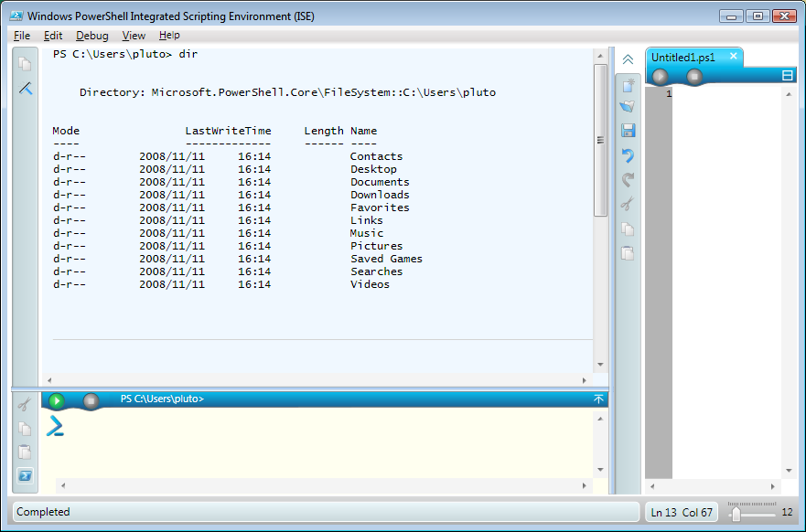Open the View menu
Viewport: 806px width, 532px height.
134,36
